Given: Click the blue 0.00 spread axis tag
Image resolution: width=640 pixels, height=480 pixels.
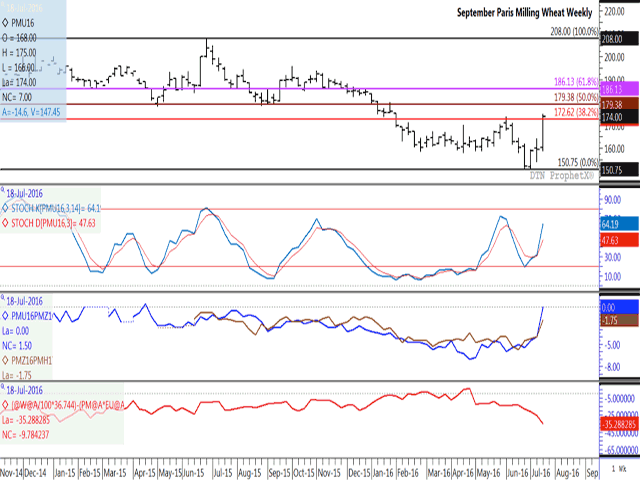Looking at the screenshot, I should [x=620, y=307].
